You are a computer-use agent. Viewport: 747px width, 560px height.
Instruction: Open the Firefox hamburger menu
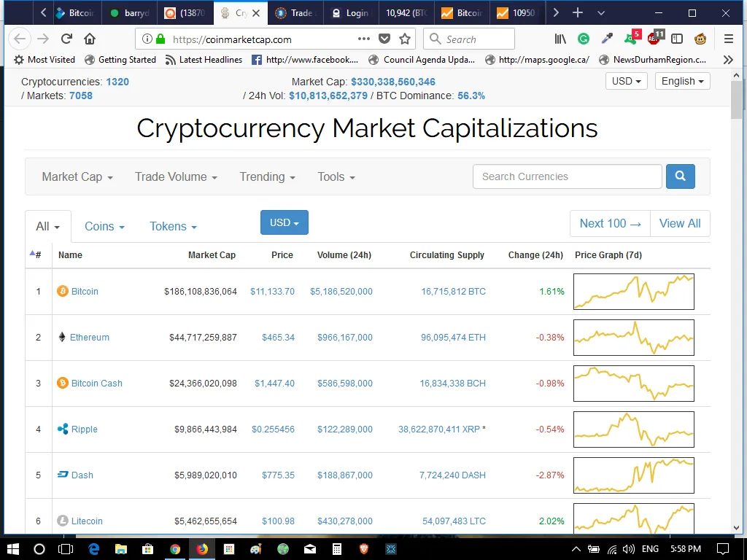point(729,39)
